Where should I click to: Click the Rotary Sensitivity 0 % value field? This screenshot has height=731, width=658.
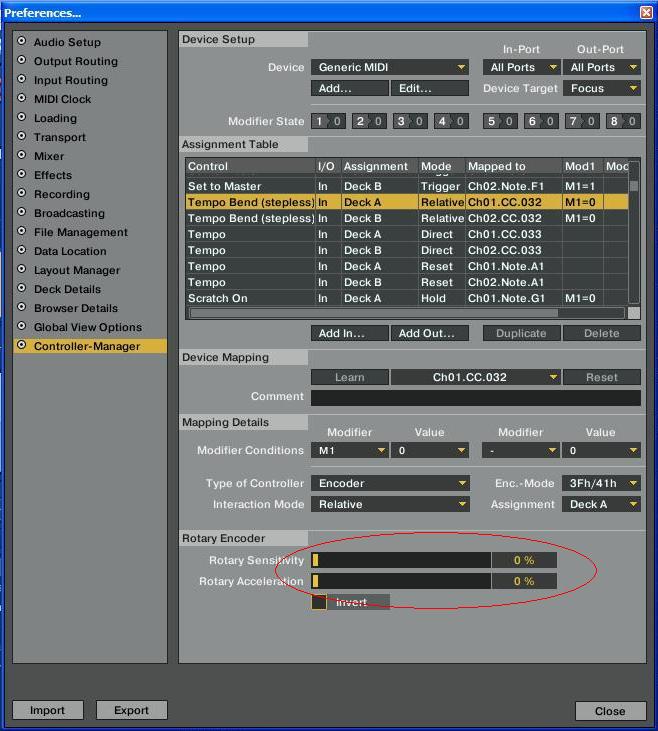click(524, 560)
